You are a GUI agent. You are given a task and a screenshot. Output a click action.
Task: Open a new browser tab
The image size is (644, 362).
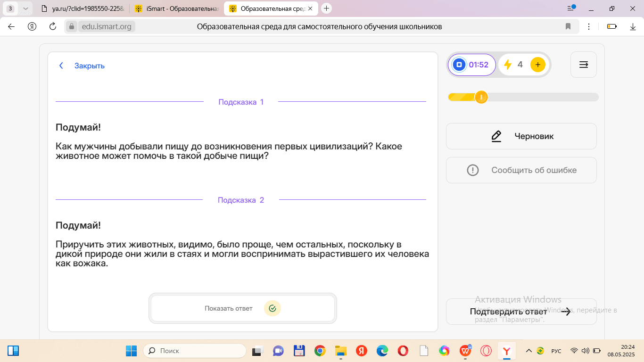pos(326,8)
